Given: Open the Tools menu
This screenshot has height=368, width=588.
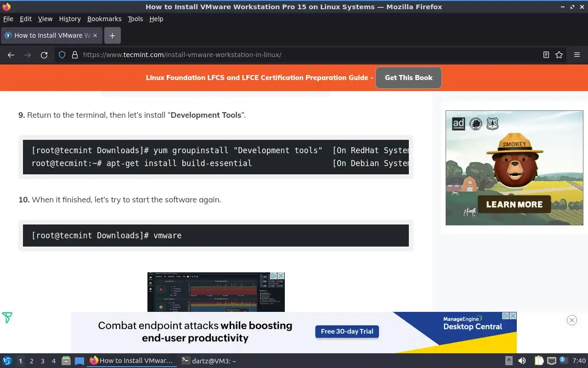Looking at the screenshot, I should coord(136,19).
